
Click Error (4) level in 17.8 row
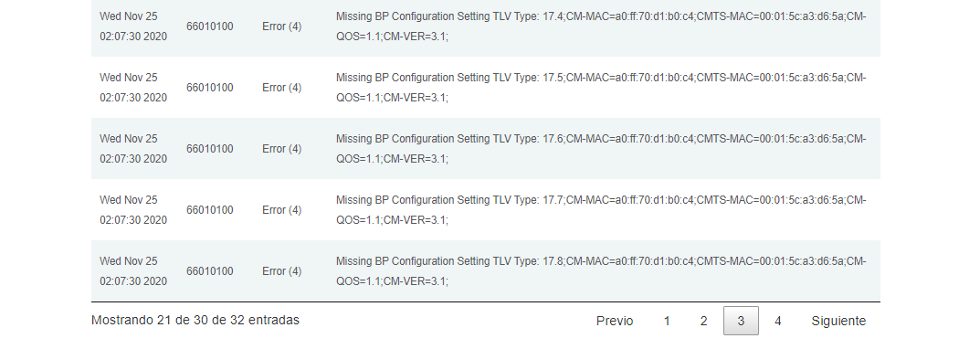click(282, 271)
